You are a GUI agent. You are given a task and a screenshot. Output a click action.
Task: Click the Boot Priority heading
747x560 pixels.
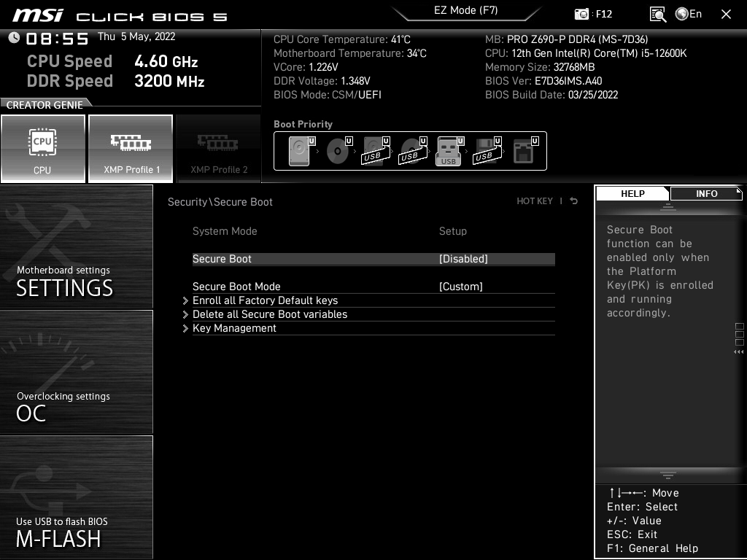click(x=303, y=124)
